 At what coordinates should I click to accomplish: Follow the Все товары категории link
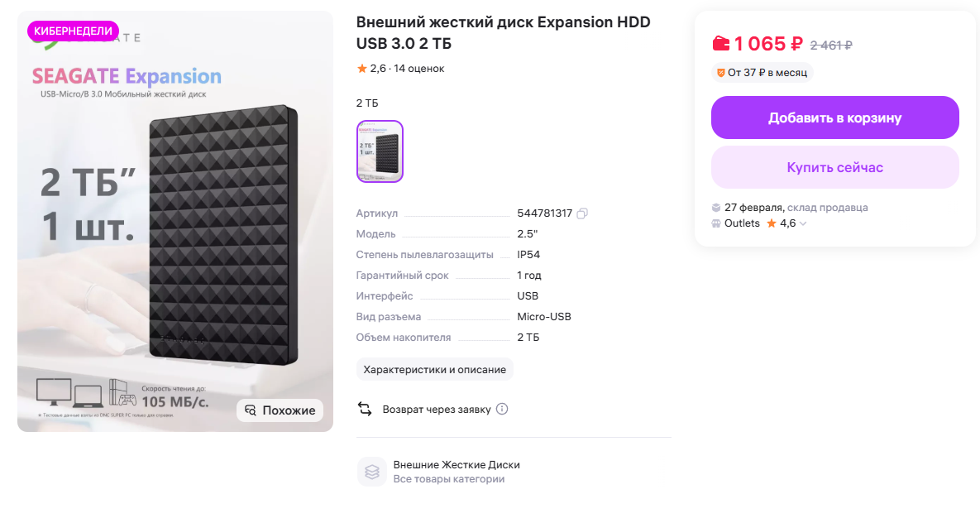tap(448, 479)
